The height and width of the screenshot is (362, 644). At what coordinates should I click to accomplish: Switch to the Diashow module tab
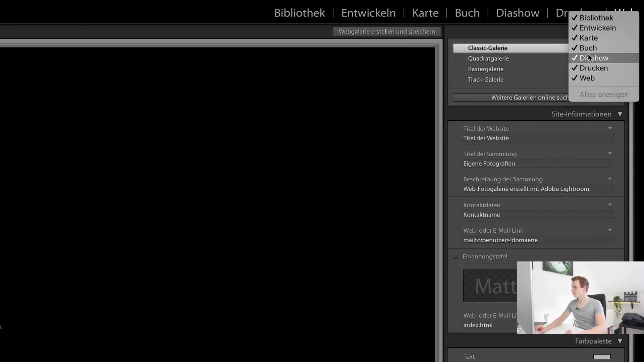coord(518,13)
